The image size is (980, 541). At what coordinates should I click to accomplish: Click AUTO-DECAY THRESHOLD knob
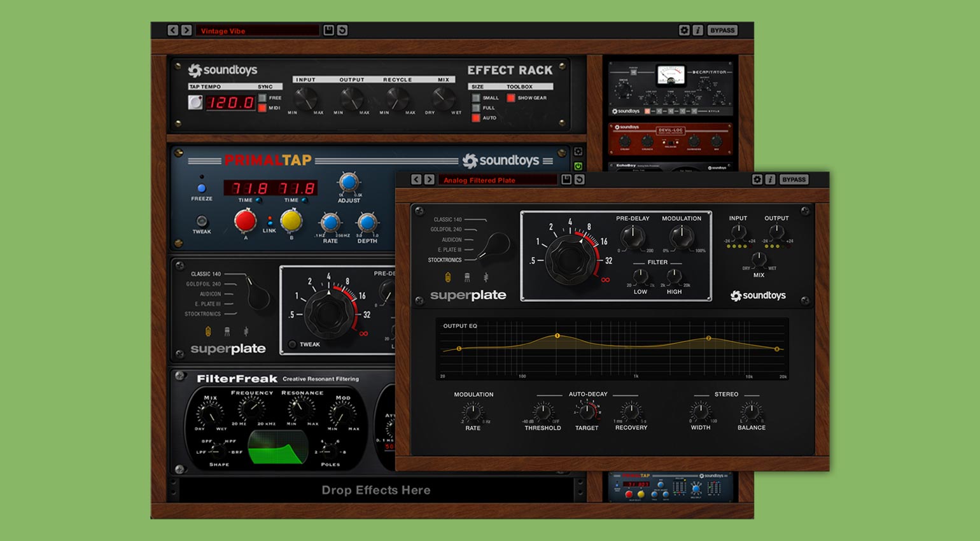[x=543, y=412]
